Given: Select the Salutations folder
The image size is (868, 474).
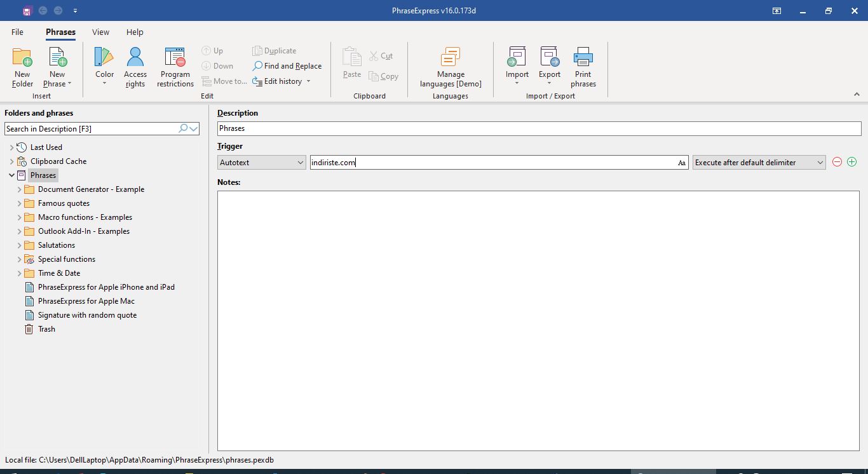Looking at the screenshot, I should click(57, 245).
